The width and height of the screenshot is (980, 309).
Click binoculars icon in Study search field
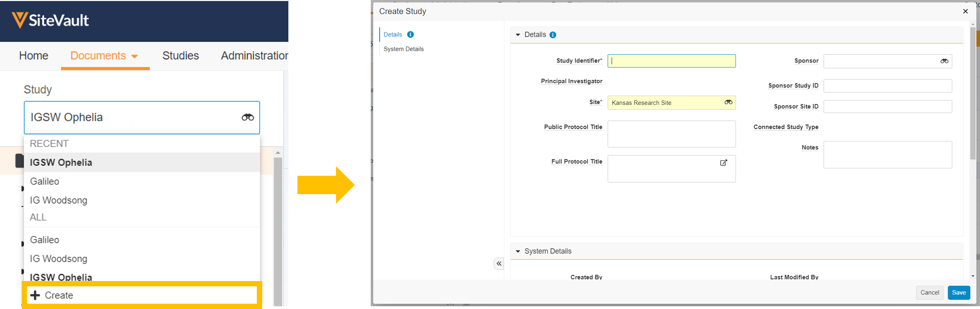point(247,117)
